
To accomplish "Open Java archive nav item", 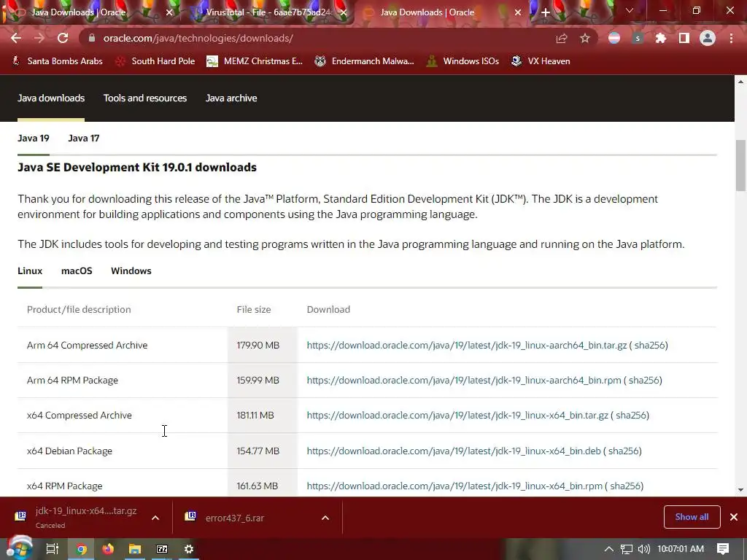I will coord(231,98).
